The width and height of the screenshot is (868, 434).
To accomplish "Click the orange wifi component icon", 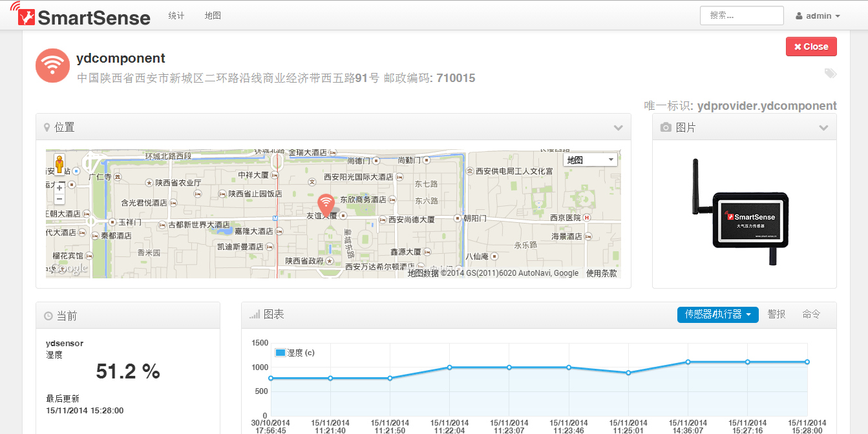I will point(52,66).
